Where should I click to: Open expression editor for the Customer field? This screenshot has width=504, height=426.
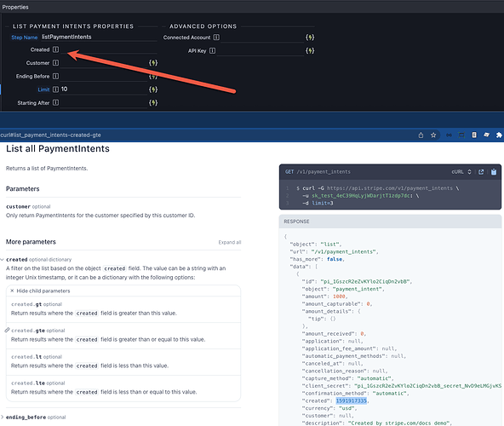click(x=153, y=63)
